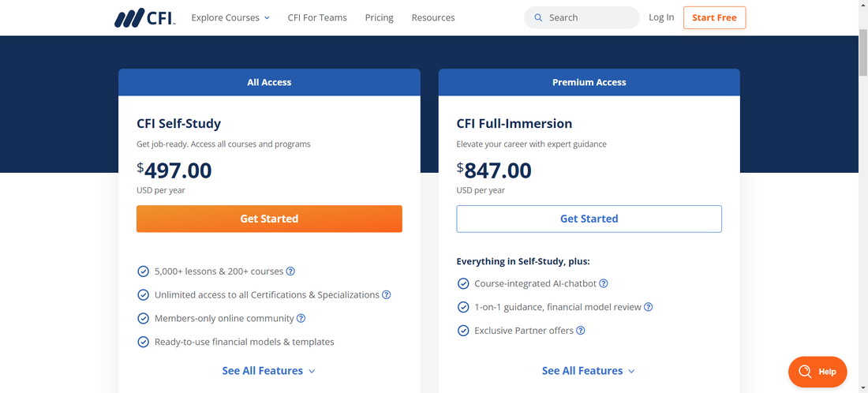Click 'Ready-to-use financial models & templates' text
The image size is (868, 393).
point(244,342)
